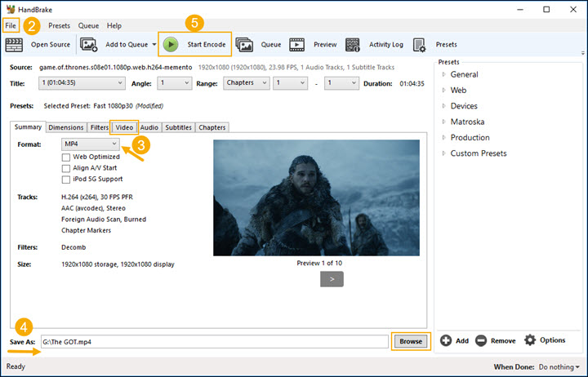The width and height of the screenshot is (588, 377).
Task: Open the Format MP4 dropdown
Action: point(91,144)
